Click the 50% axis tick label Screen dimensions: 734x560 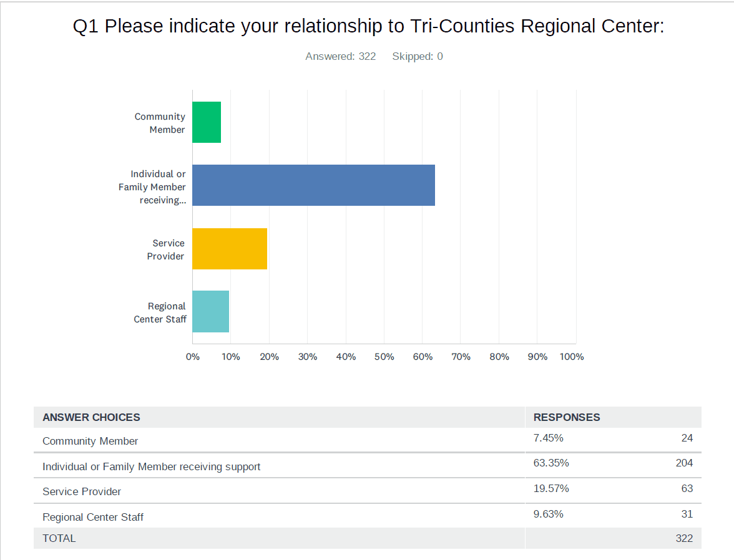pos(384,357)
